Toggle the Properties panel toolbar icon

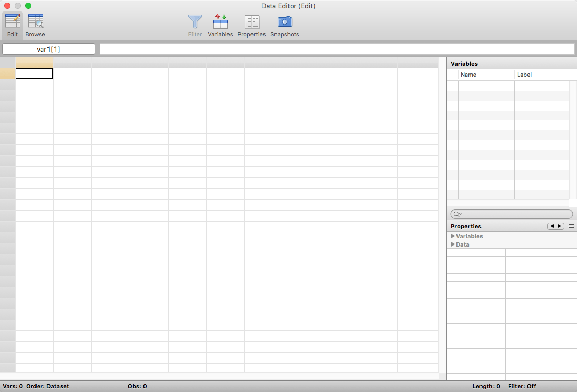pyautogui.click(x=251, y=22)
